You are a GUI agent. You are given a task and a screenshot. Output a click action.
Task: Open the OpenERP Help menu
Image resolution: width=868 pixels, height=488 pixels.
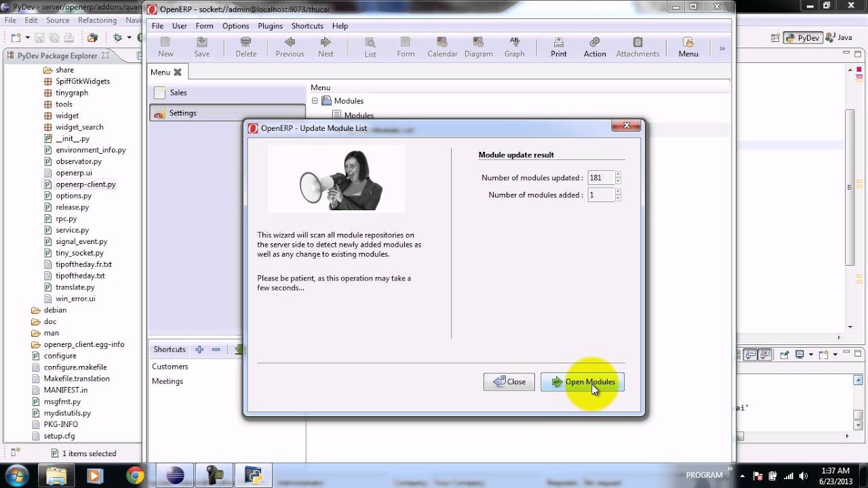340,26
